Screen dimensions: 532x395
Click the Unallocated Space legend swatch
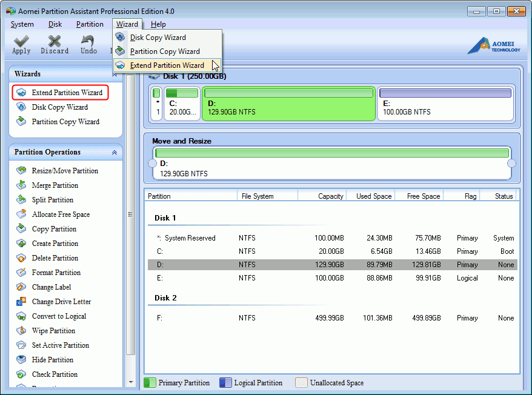[301, 382]
